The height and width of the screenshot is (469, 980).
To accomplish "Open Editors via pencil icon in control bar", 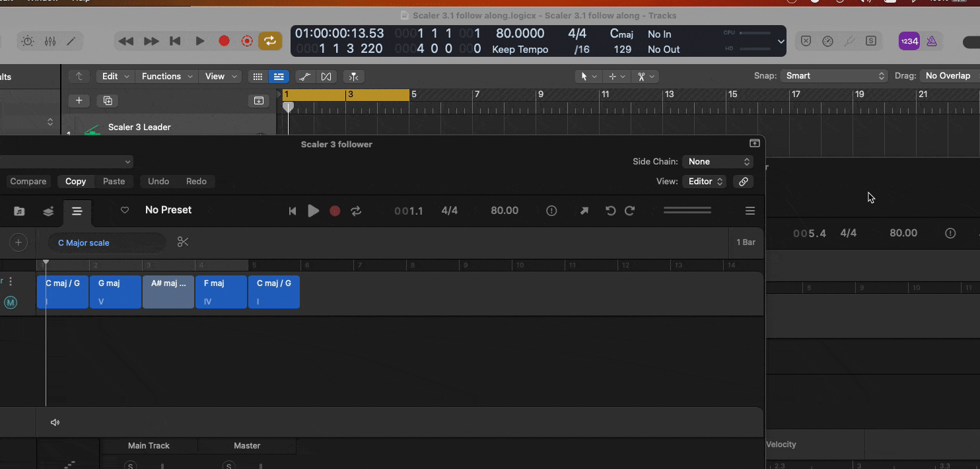I will (x=71, y=41).
